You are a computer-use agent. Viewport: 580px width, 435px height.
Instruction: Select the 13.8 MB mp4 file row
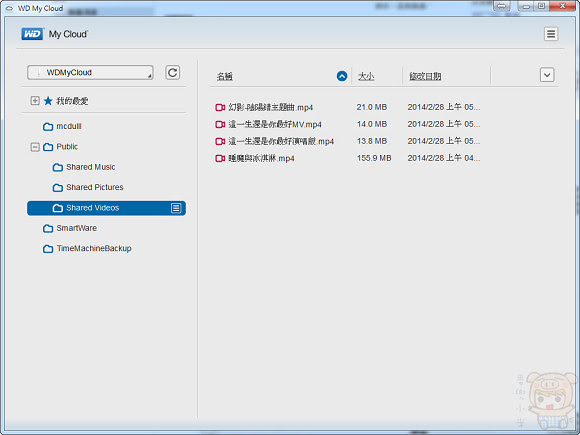coord(348,141)
